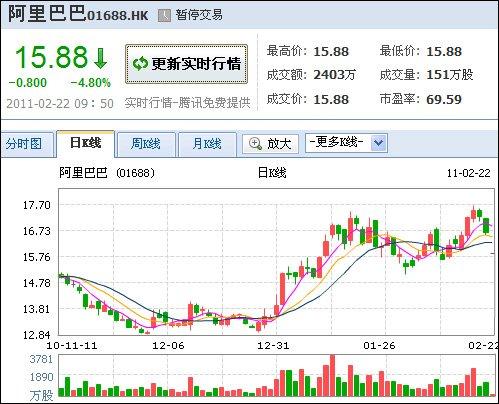
Task: Click the tallest red volume bar
Action: pos(332,376)
